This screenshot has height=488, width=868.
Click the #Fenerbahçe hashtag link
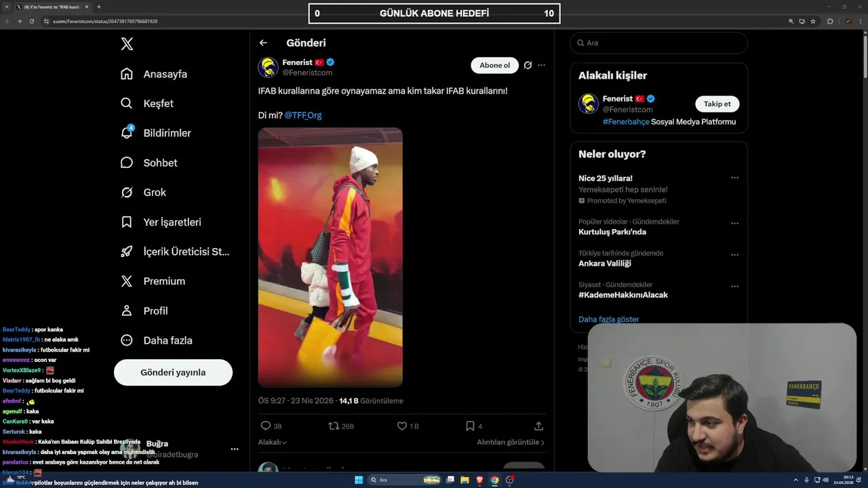tap(626, 122)
